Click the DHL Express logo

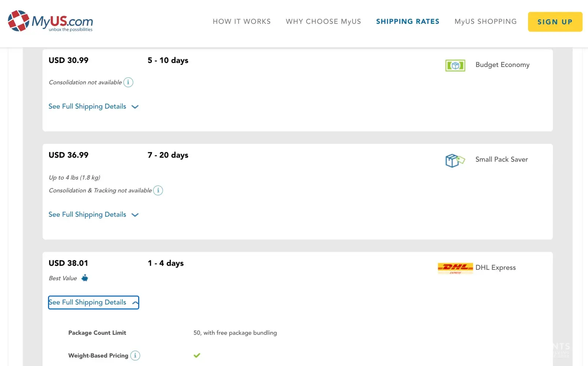[455, 268]
